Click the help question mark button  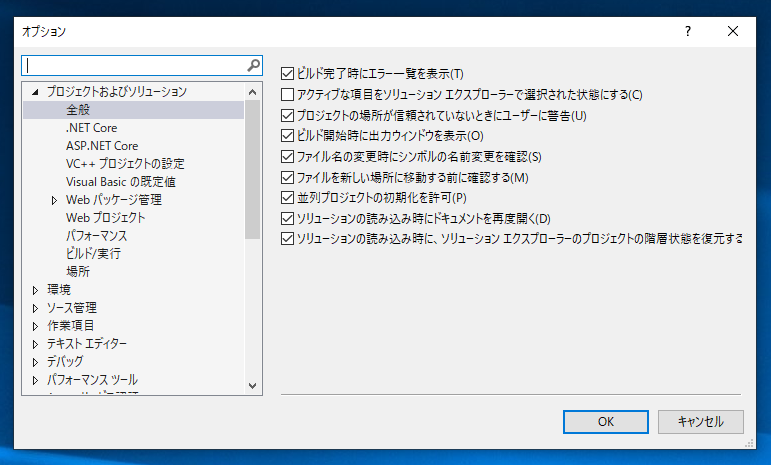[687, 31]
